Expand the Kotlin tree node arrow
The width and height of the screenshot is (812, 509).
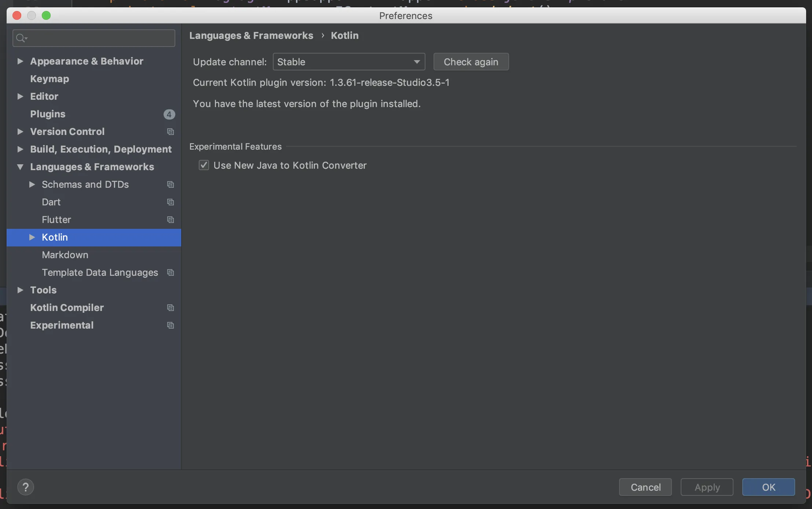[32, 237]
